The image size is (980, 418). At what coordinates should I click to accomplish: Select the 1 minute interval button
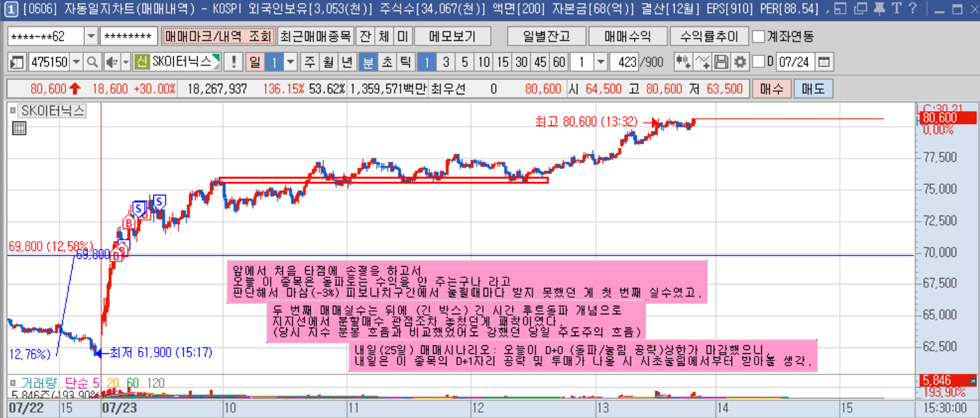point(427,62)
